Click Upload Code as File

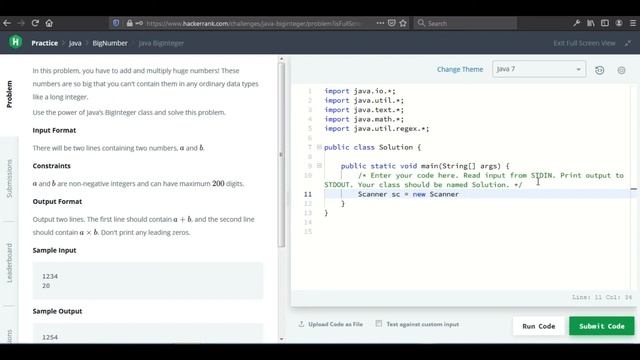pos(336,324)
